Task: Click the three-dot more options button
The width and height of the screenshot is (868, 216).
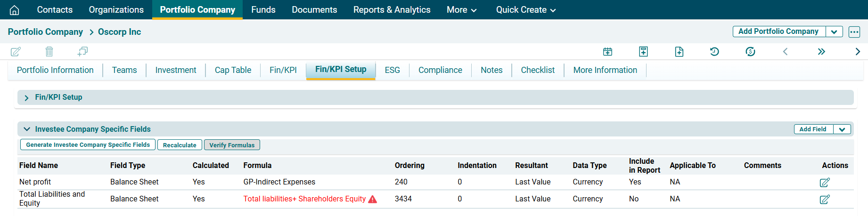Action: point(854,32)
